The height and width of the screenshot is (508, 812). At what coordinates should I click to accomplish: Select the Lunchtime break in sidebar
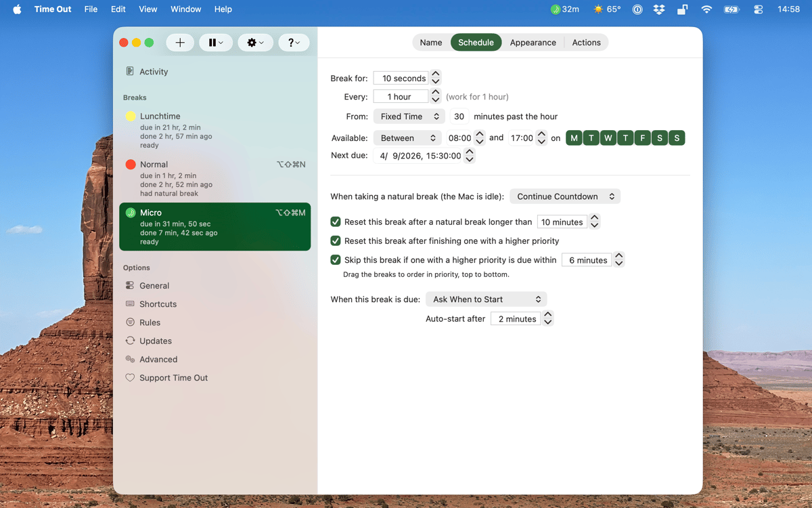pos(160,117)
